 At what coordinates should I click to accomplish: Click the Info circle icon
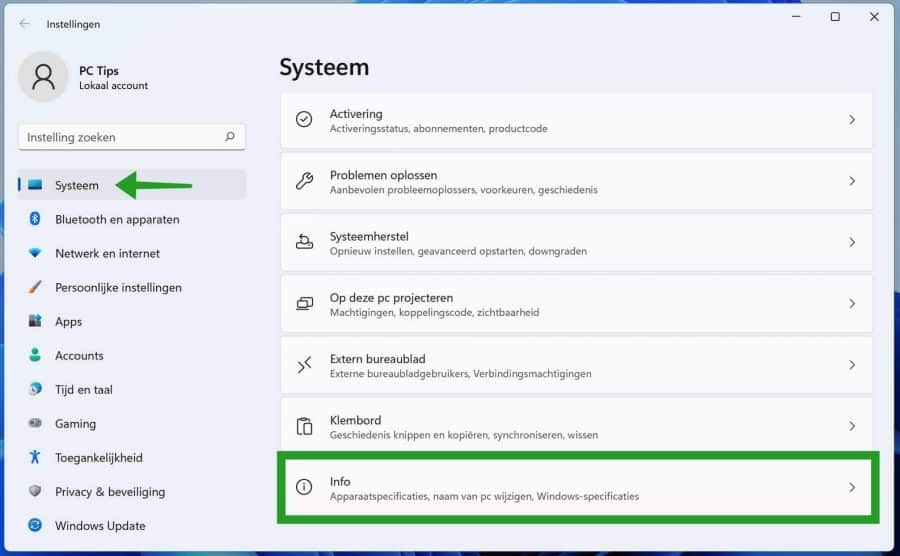click(304, 487)
